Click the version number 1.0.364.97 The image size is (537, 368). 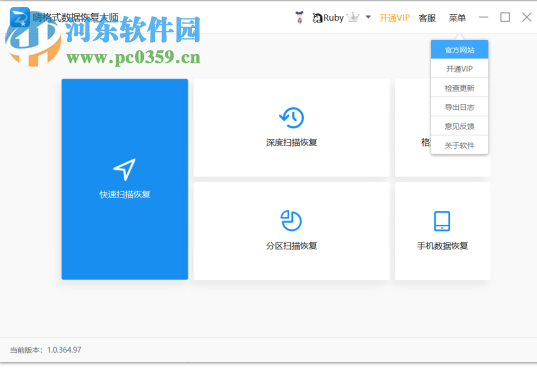click(64, 350)
